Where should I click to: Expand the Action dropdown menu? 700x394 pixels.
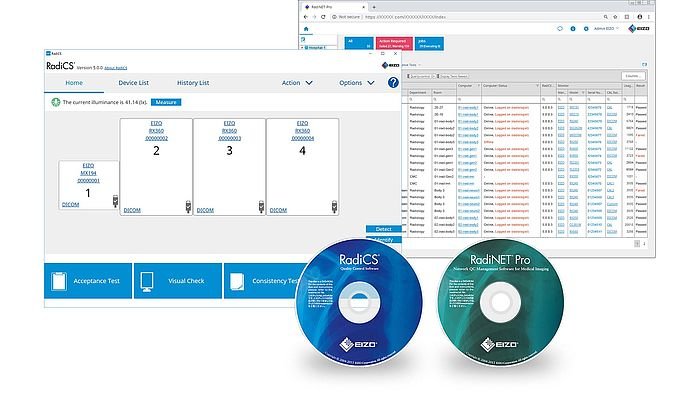click(297, 83)
